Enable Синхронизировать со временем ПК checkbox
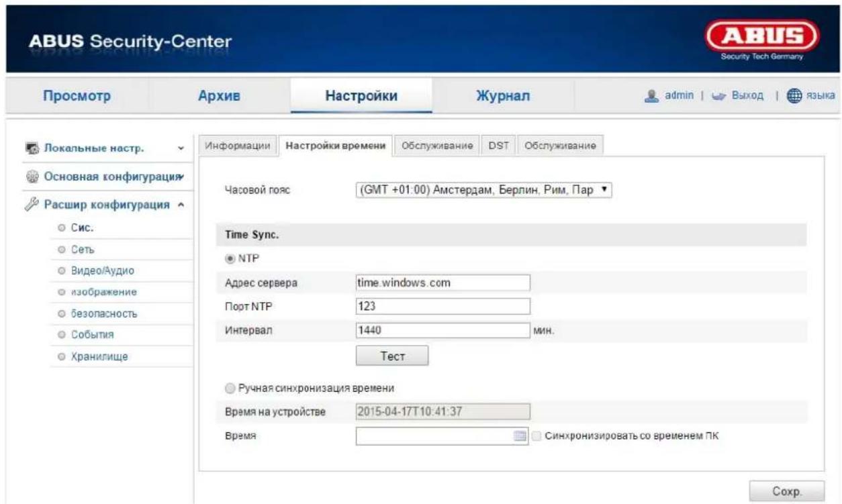 click(x=536, y=436)
